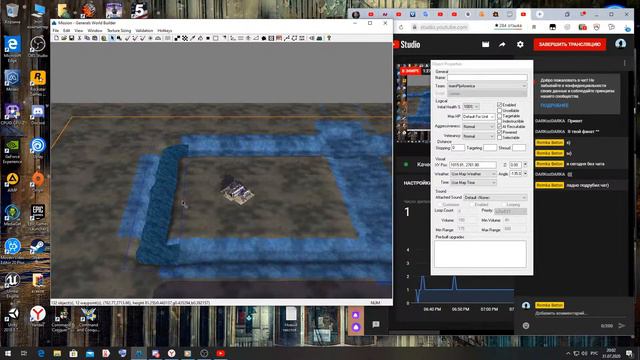The width and height of the screenshot is (640, 360).
Task: Send the chat message with arrow icon
Action: (622, 325)
